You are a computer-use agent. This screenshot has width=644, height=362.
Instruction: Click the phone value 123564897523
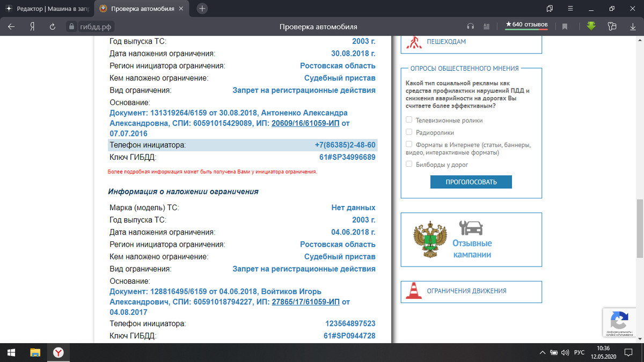pos(350,324)
